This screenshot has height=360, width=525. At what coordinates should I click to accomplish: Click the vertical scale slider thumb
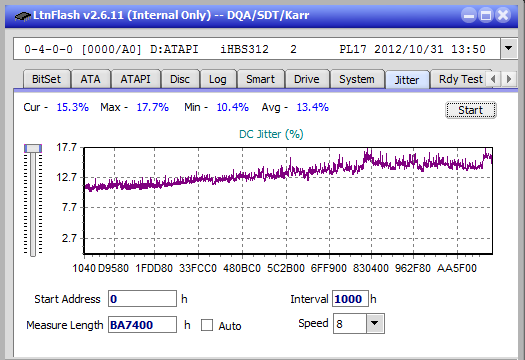33,148
